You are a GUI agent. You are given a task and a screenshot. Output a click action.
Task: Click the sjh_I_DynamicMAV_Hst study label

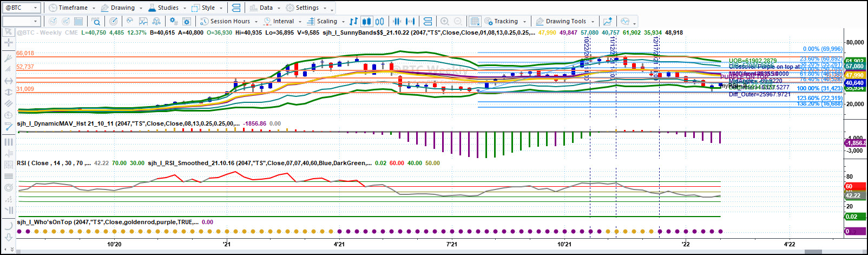[x=128, y=123]
